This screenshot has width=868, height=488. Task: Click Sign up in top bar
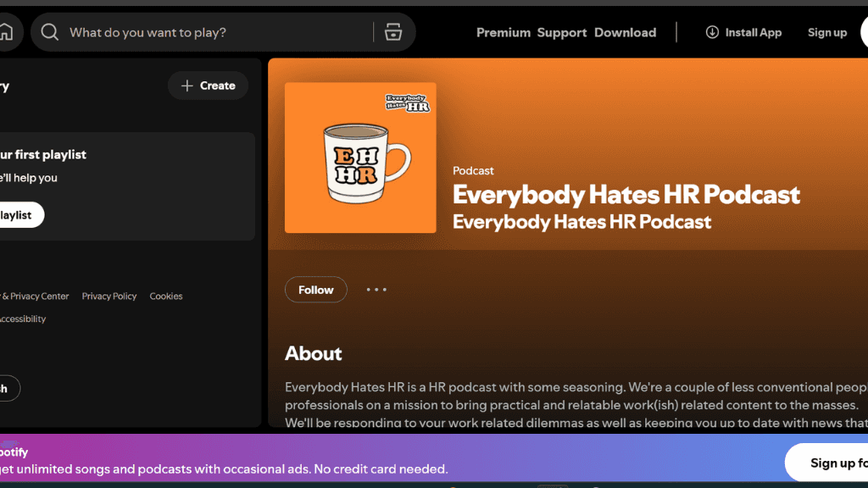pos(827,33)
